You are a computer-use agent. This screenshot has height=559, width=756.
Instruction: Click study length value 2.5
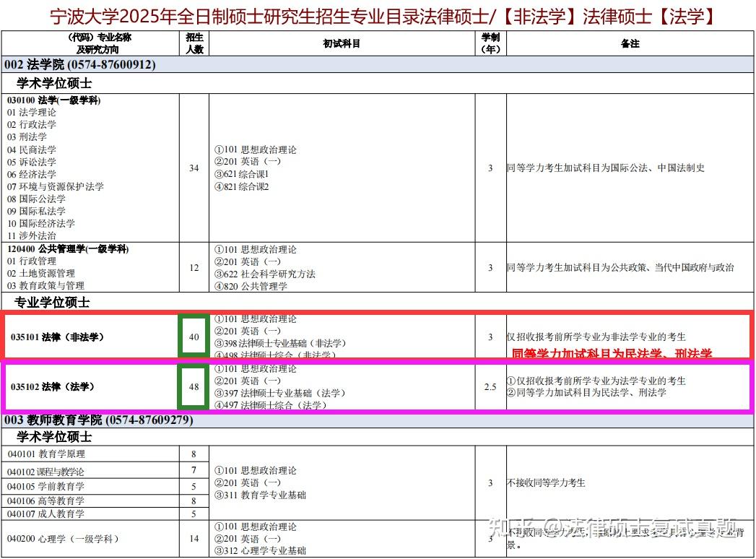(x=490, y=387)
